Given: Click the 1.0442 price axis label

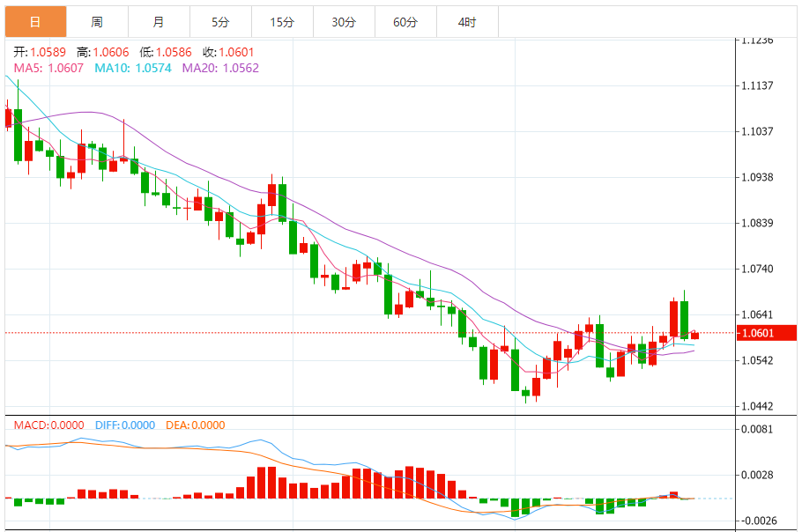Looking at the screenshot, I should pos(758,406).
